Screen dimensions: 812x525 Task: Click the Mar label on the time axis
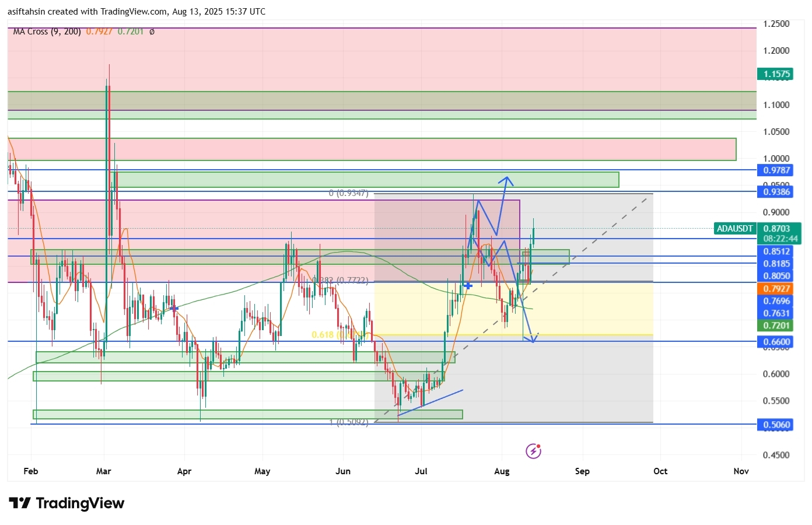click(103, 471)
